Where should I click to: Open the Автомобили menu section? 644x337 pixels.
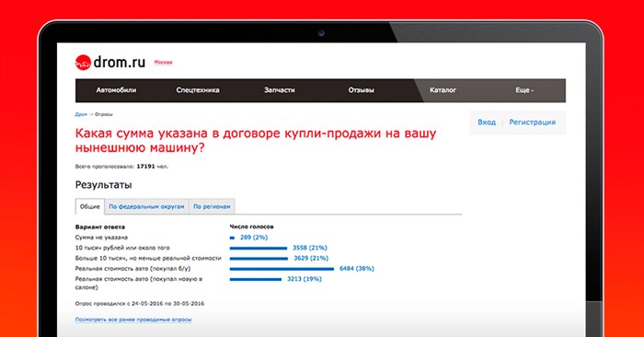[116, 90]
